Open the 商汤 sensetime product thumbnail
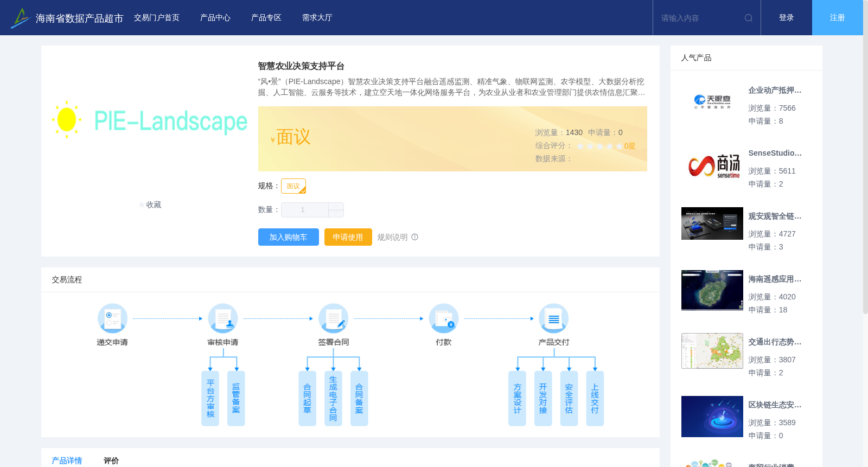Screen dimensions: 868x467 coord(712,165)
